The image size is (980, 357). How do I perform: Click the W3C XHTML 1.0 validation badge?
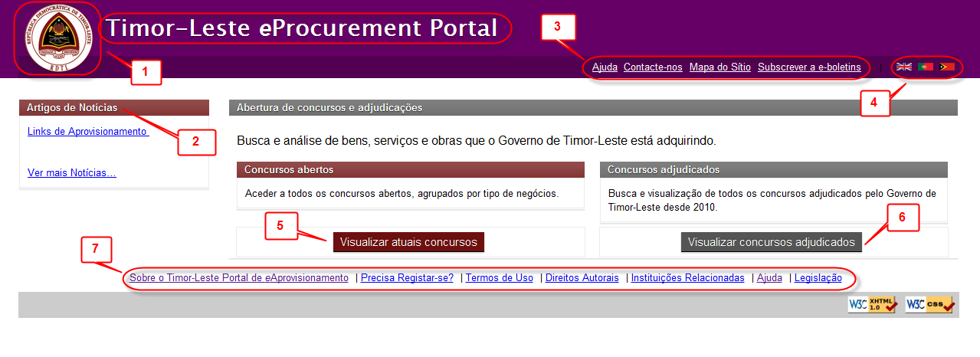(872, 304)
